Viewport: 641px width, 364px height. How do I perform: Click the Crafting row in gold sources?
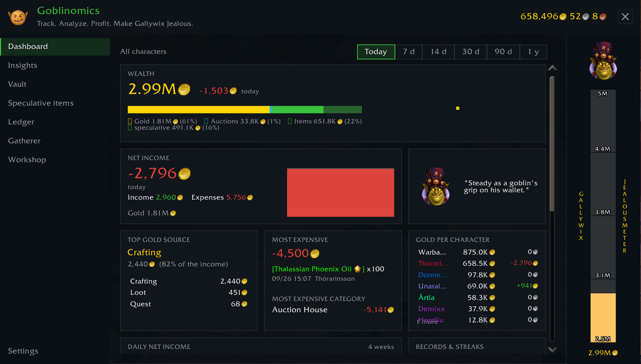189,281
